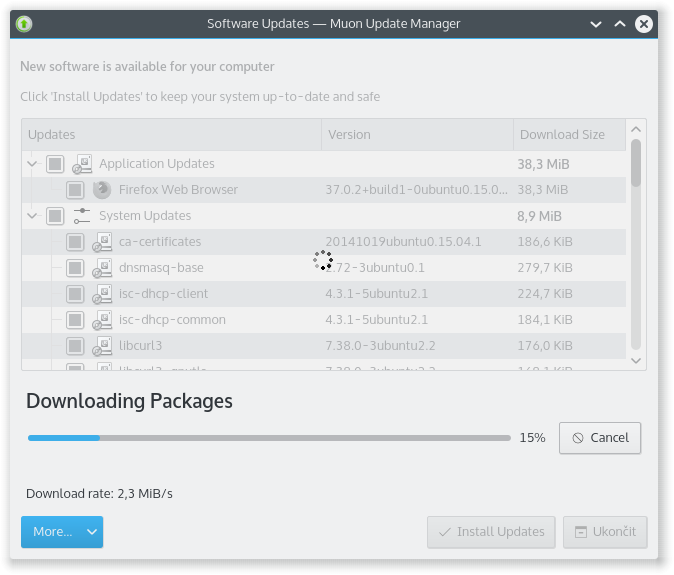674x575 pixels.
Task: Click the isc-dhcp-client package icon
Action: pyautogui.click(x=102, y=294)
